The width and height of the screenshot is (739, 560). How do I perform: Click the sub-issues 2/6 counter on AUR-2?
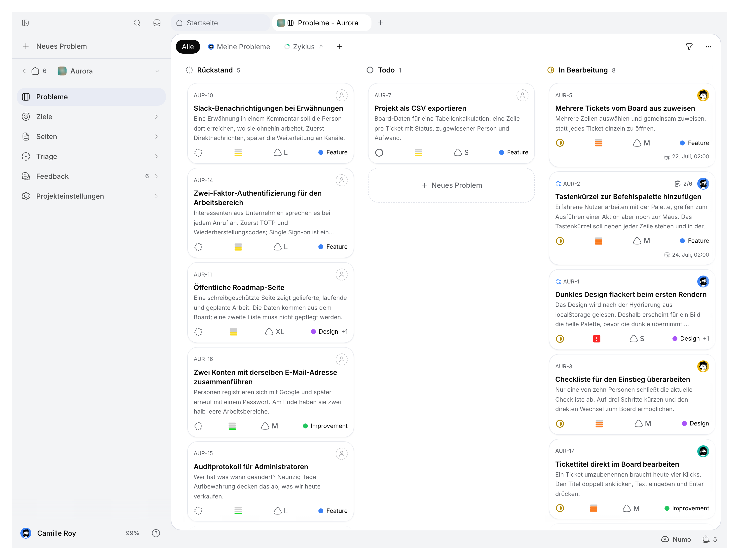[x=683, y=184]
